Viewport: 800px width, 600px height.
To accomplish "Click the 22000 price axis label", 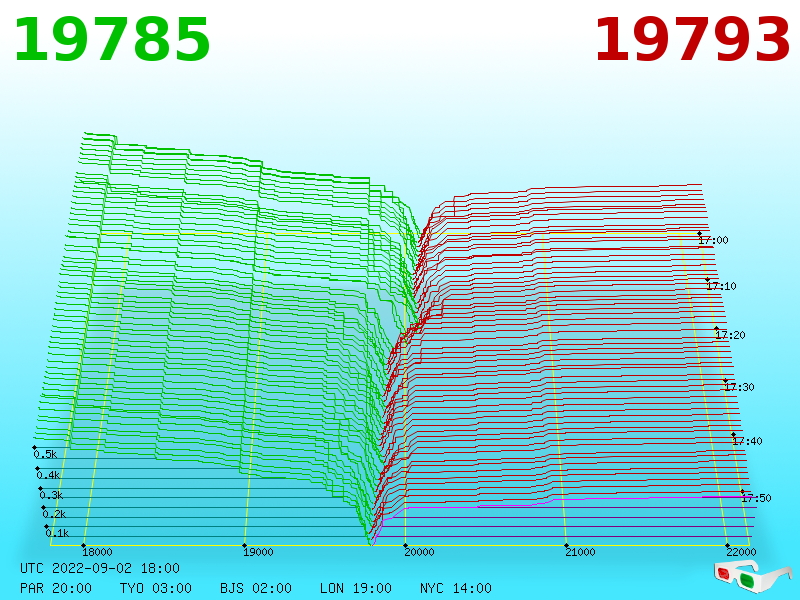I will (x=741, y=552).
